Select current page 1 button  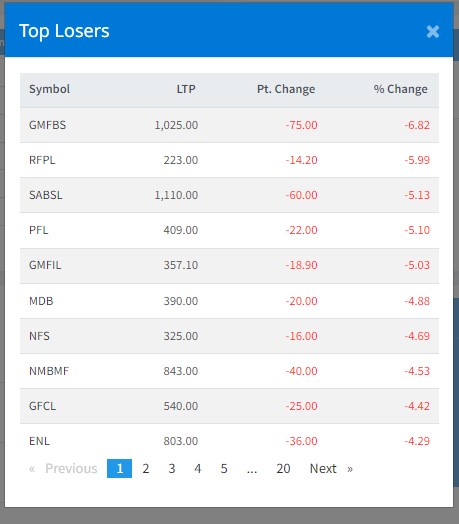[119, 469]
